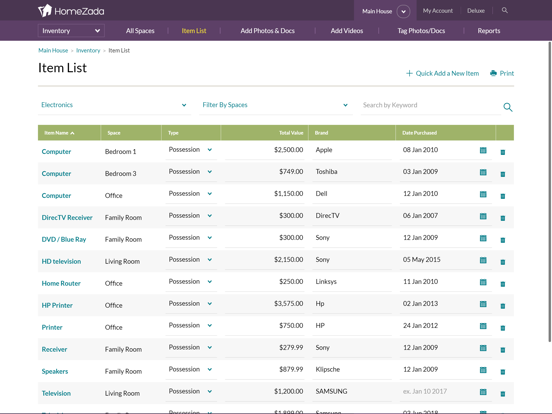Image resolution: width=552 pixels, height=414 pixels.
Task: Open the calendar icon for DVD / Blue Ray
Action: click(483, 238)
